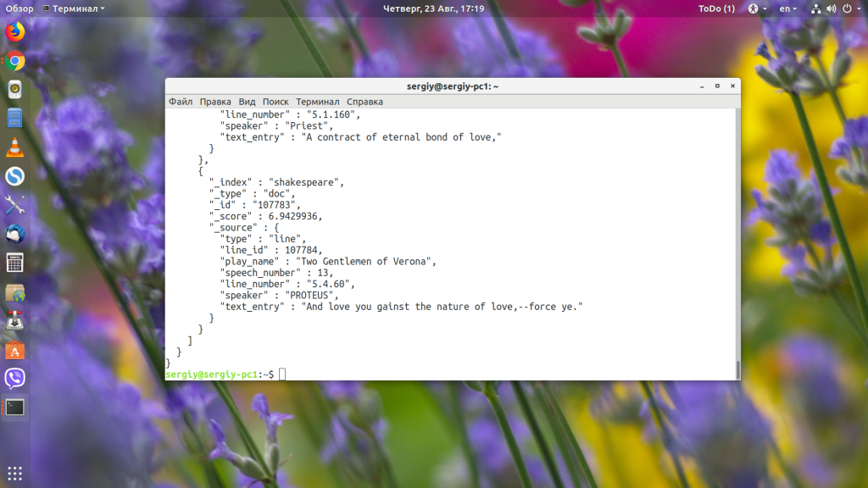The height and width of the screenshot is (488, 868).
Task: Launch Thunderbird mail from the dock
Action: [15, 234]
